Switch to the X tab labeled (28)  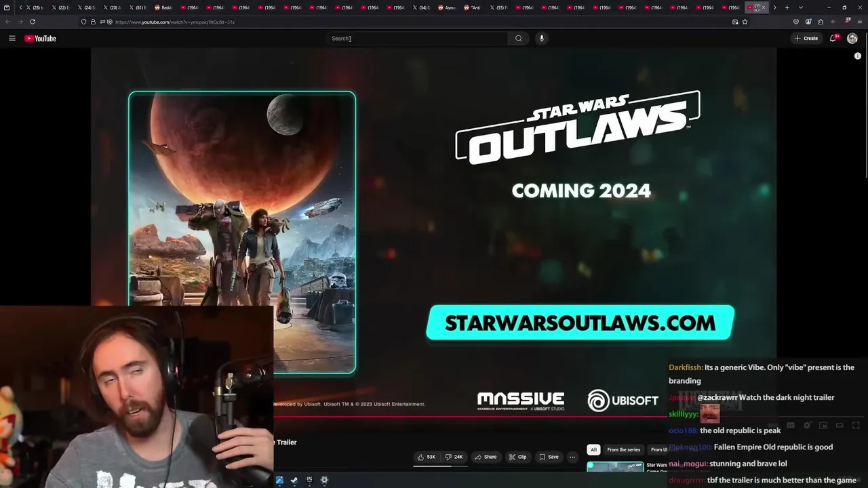coord(35,7)
